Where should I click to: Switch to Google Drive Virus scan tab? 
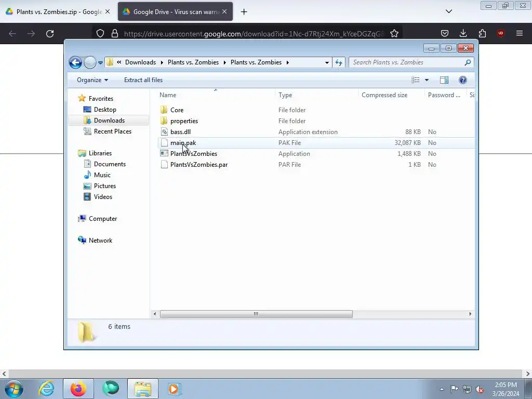(175, 11)
